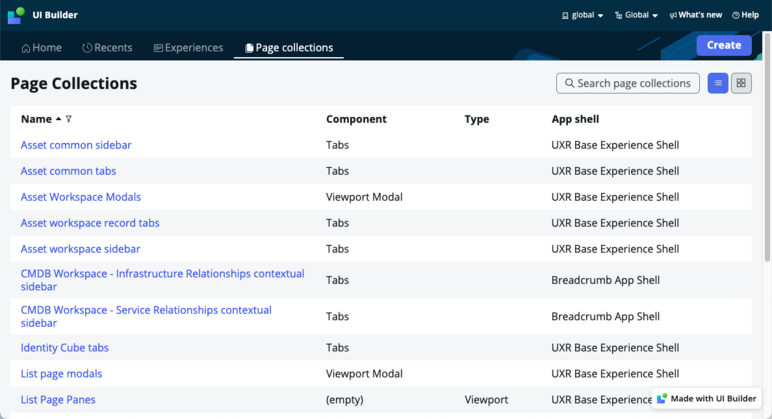The width and height of the screenshot is (772, 419).
Task: Click the What's new megaphone icon
Action: pos(673,15)
